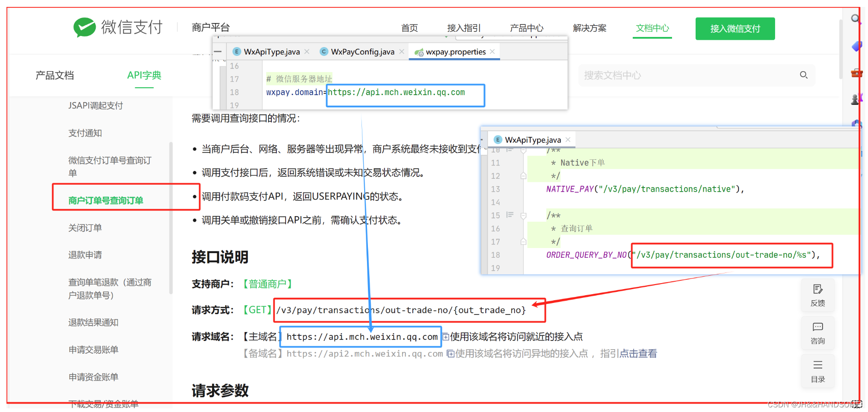Click the doc-render gutter icon on line 15
Image resolution: width=868 pixels, height=412 pixels.
(x=510, y=215)
